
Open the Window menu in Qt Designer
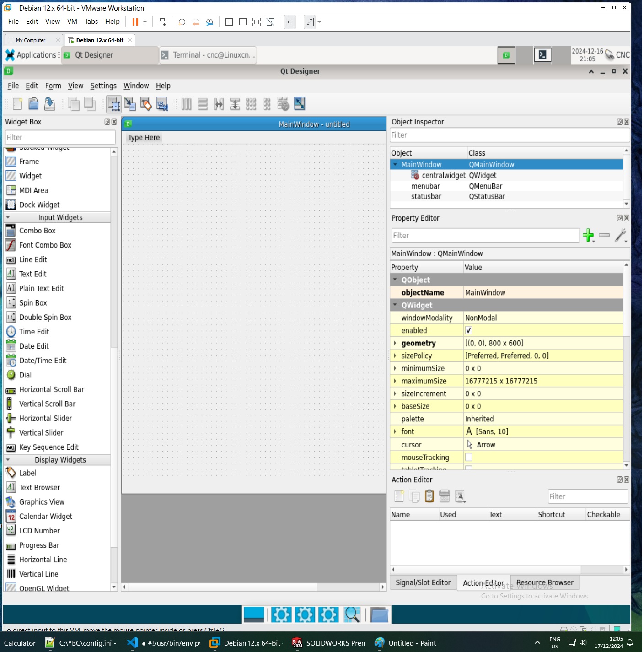pyautogui.click(x=136, y=86)
